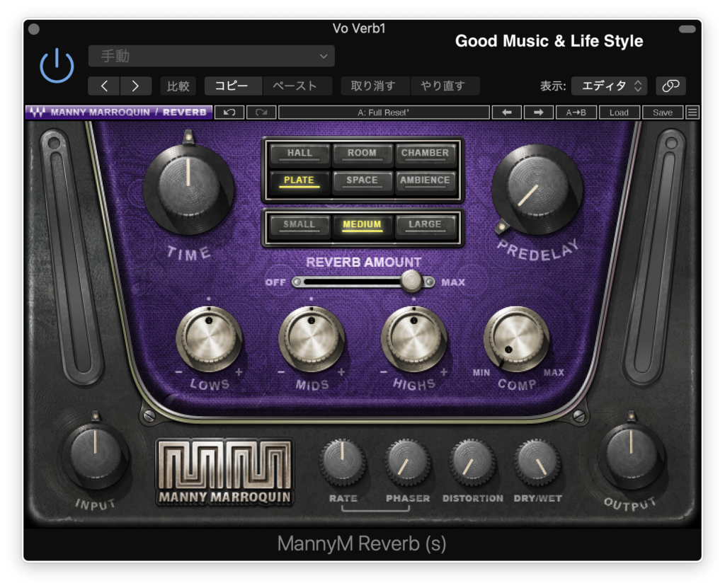The height and width of the screenshot is (588, 725).
Task: Click the LOWS EQ knob
Action: coord(209,340)
